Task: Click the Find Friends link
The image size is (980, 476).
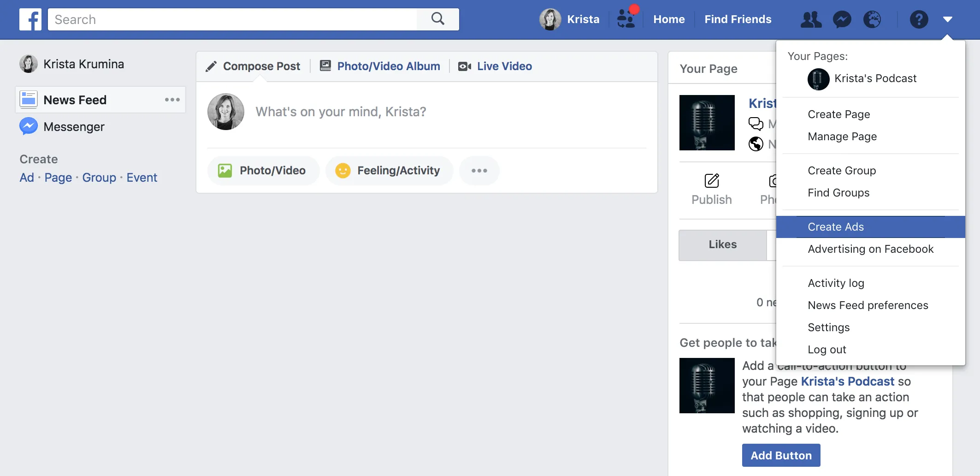Action: tap(738, 19)
